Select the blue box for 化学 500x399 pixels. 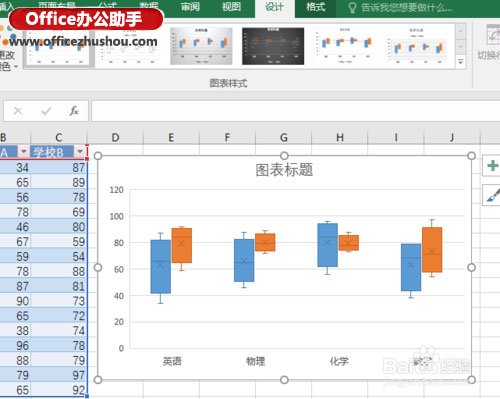pyautogui.click(x=328, y=245)
